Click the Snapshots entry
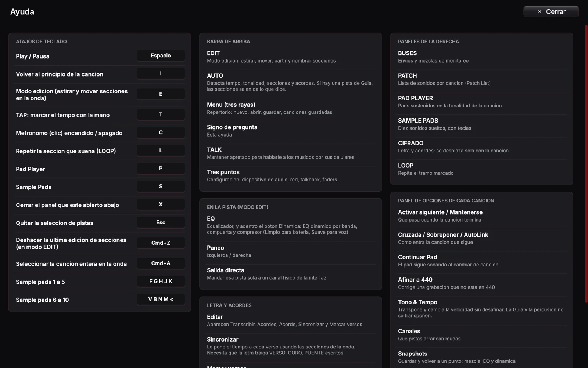This screenshot has width=588, height=368. pos(482,357)
